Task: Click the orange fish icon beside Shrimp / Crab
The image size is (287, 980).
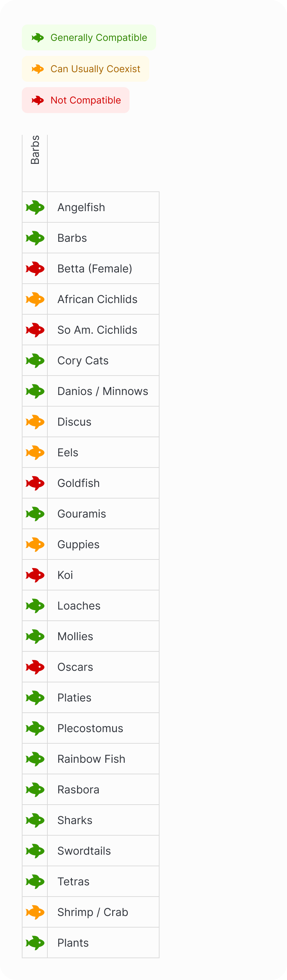Action: 35,912
